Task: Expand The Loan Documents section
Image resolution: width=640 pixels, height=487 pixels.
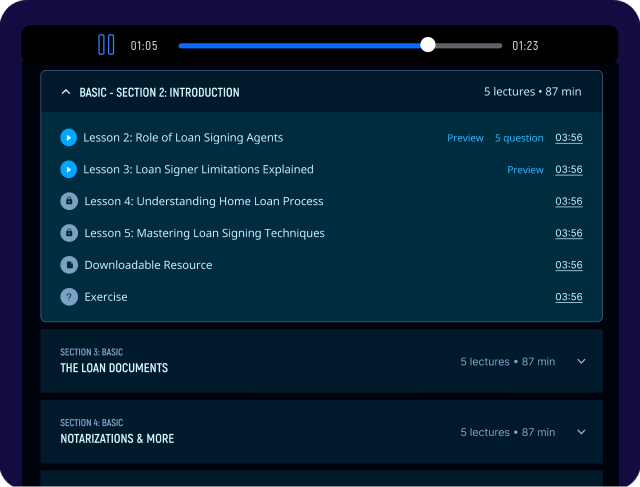Action: (582, 361)
